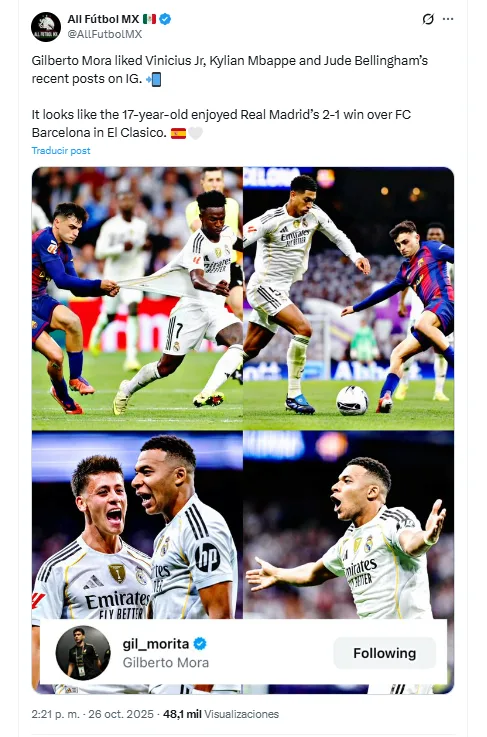Open the Bellingham dribbling photo
Screen dimensions: 487x737
click(349, 298)
